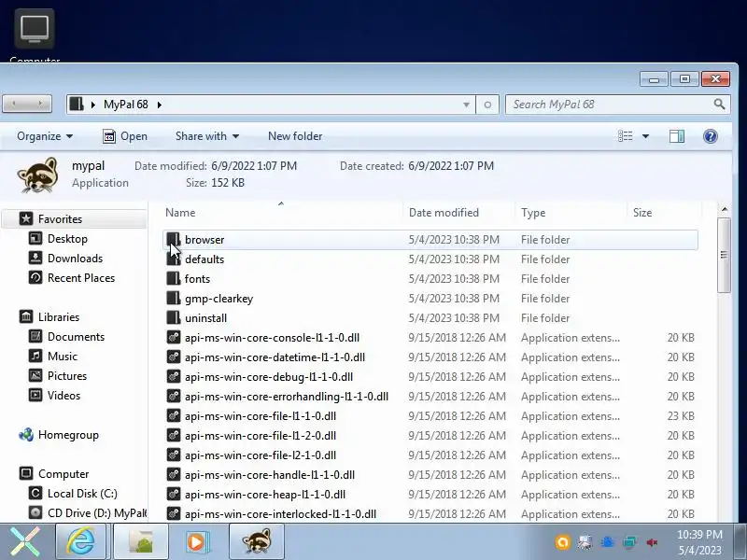The image size is (747, 560).
Task: Select the uninstall folder icon
Action: (174, 317)
